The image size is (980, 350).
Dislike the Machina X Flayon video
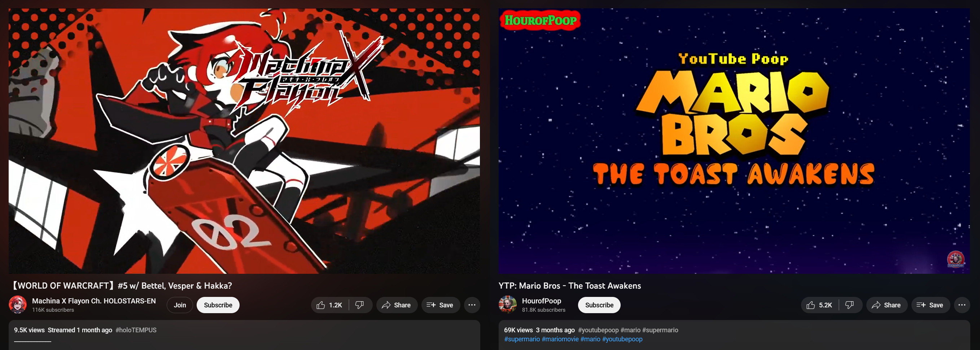pyautogui.click(x=360, y=305)
